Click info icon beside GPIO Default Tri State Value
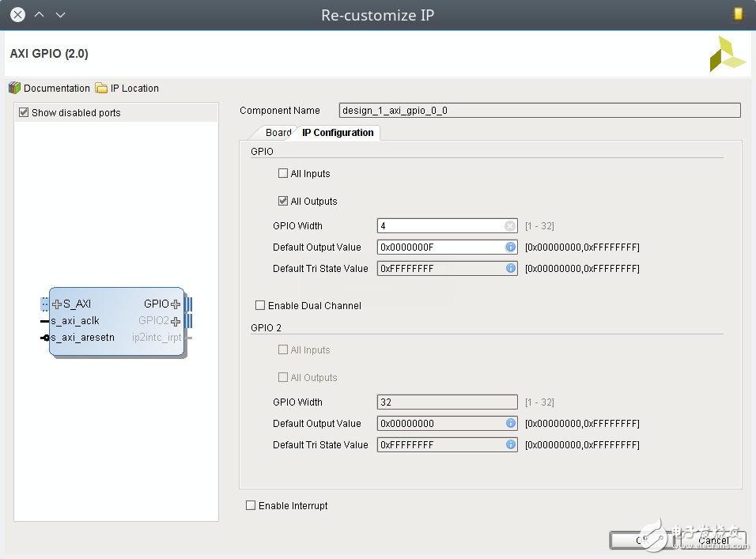This screenshot has height=559, width=756. coord(510,269)
